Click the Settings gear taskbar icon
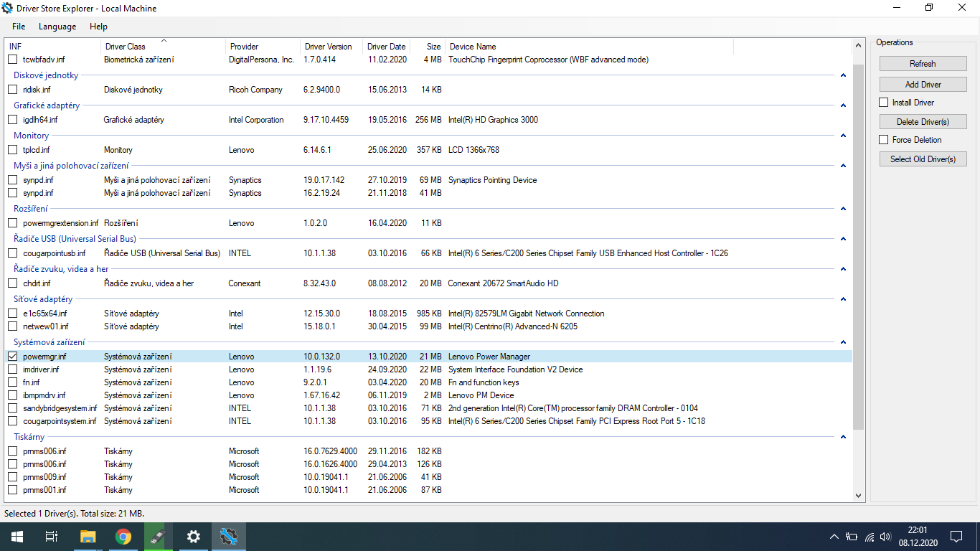The width and height of the screenshot is (980, 551). 193,536
